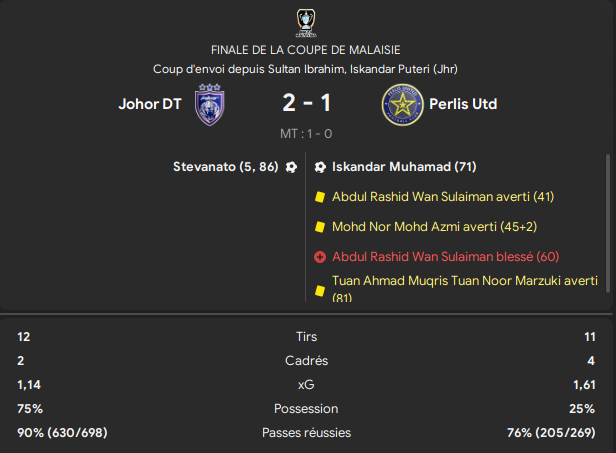The width and height of the screenshot is (616, 453).
Task: Open Johor DT team name link
Action: 150,104
